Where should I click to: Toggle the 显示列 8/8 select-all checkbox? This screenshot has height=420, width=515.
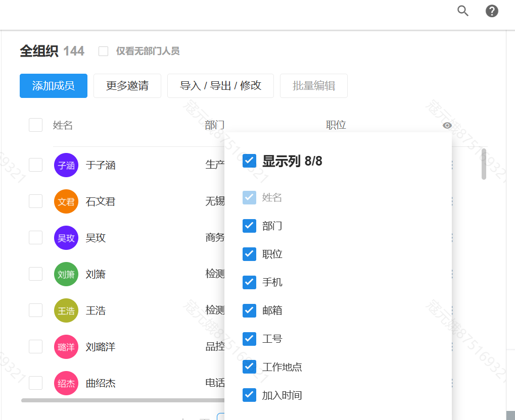pos(249,161)
